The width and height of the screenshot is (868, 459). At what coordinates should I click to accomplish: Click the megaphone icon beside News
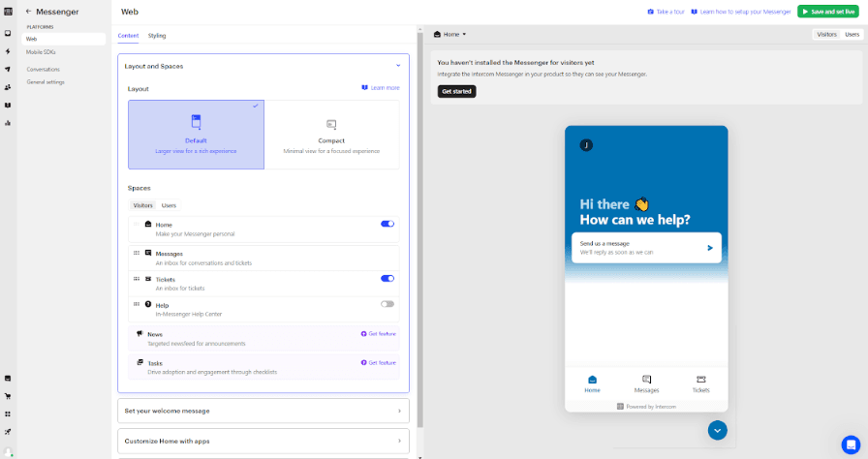(139, 333)
